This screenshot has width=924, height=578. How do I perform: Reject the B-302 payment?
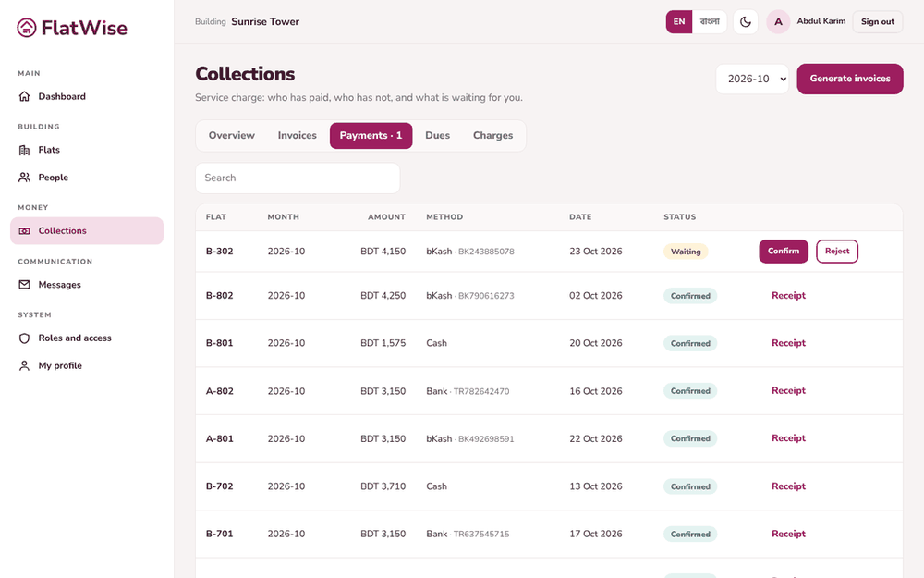tap(837, 252)
